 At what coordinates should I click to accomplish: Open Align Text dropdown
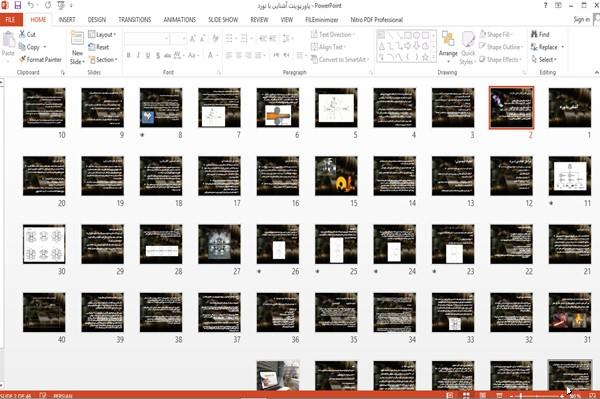pyautogui.click(x=328, y=47)
